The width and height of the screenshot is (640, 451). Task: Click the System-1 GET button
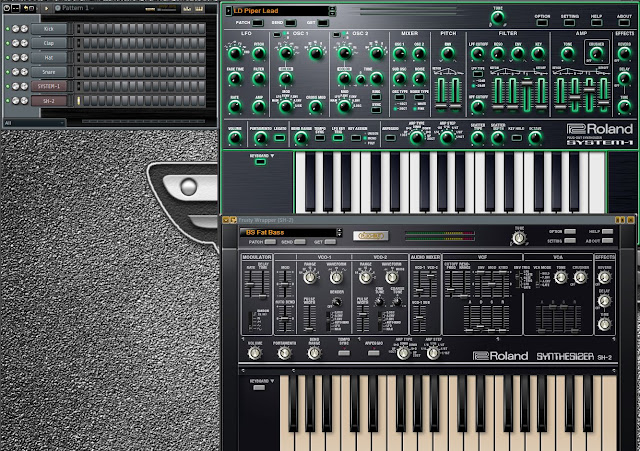click(323, 23)
